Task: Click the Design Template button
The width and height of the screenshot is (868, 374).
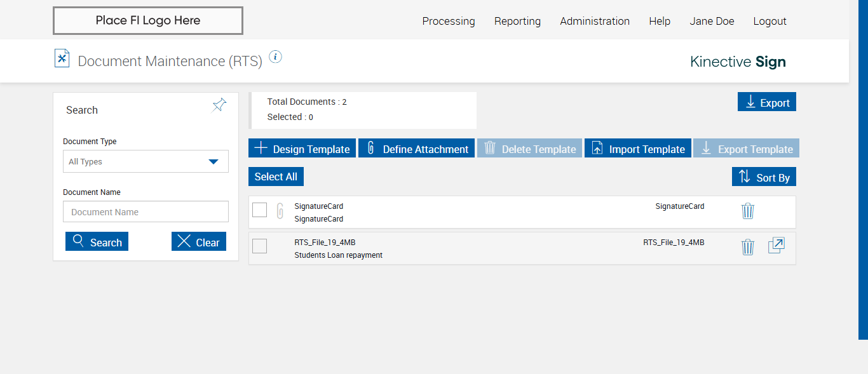Action: click(x=302, y=149)
